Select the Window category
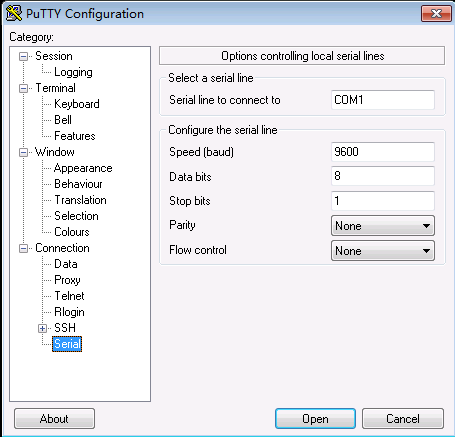The image size is (455, 437). click(55, 152)
